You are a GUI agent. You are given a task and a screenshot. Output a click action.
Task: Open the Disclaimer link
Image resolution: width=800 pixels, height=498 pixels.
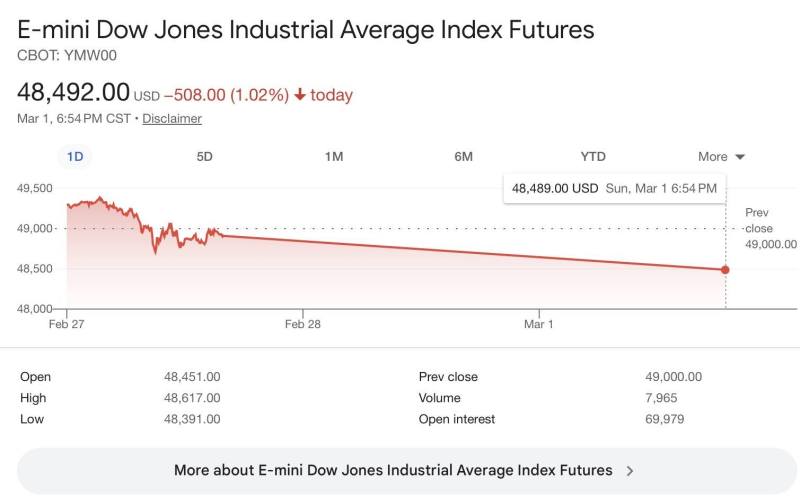pos(172,118)
